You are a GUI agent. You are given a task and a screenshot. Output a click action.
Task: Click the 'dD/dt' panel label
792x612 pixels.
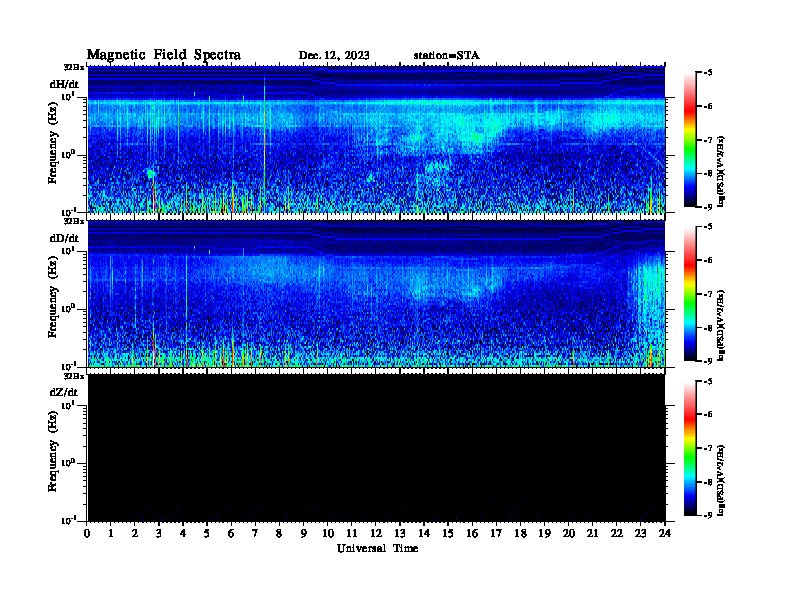64,238
